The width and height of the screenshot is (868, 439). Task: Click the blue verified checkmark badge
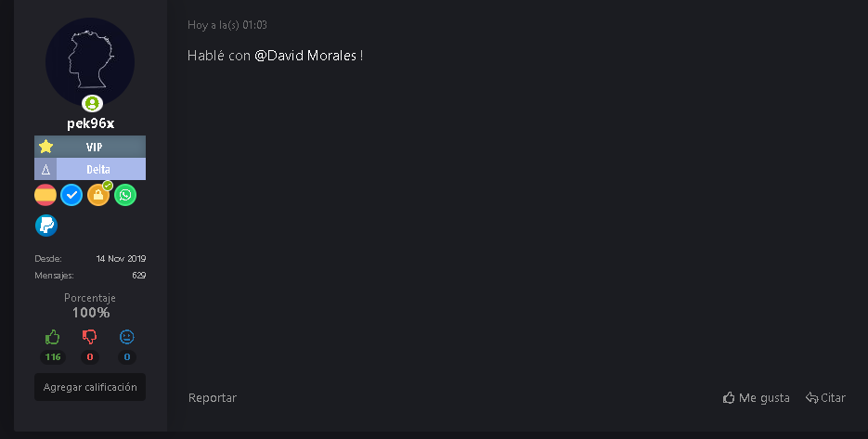[x=71, y=195]
